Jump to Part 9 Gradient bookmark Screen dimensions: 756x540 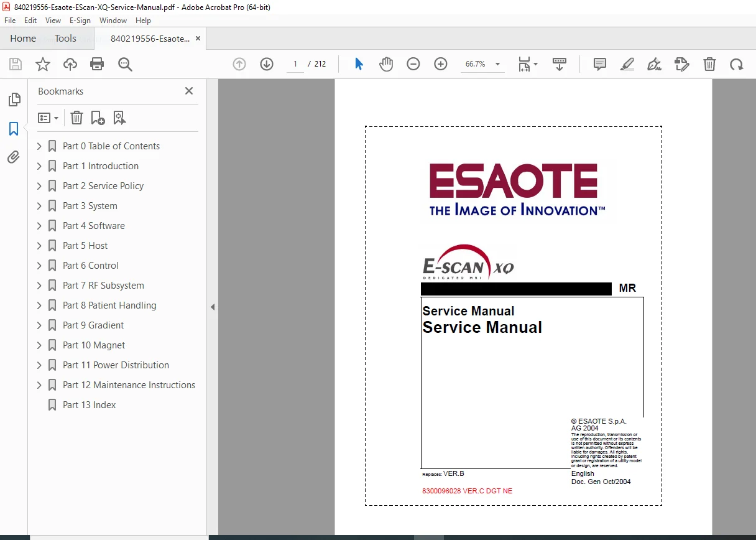[x=93, y=325]
